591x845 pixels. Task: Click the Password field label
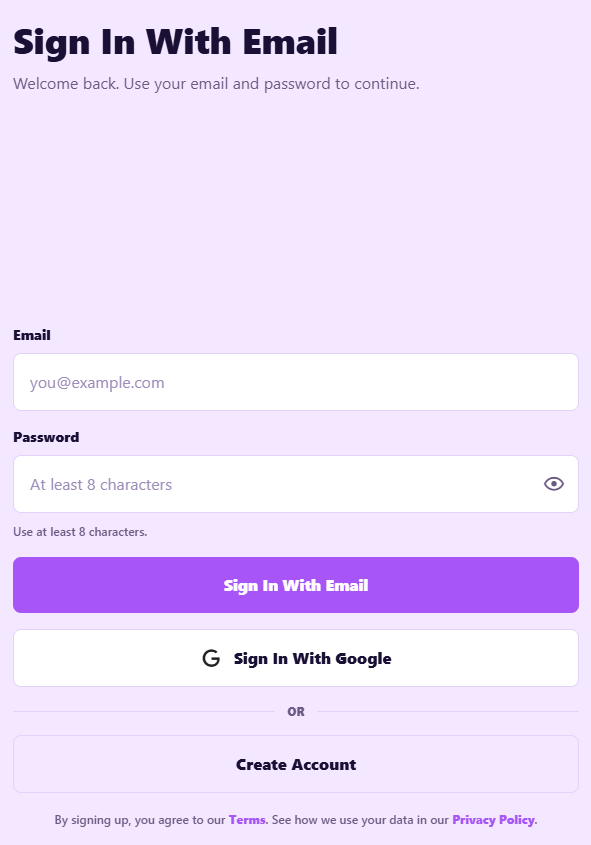pos(46,437)
